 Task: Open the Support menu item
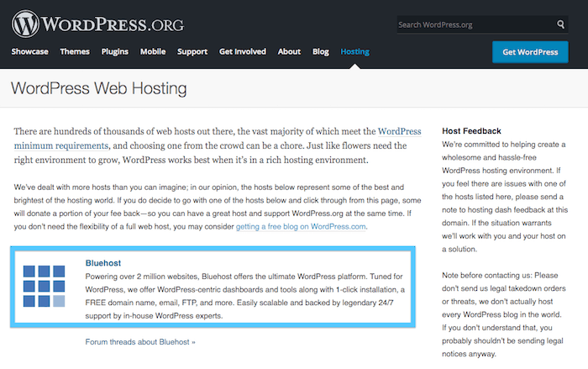click(192, 51)
